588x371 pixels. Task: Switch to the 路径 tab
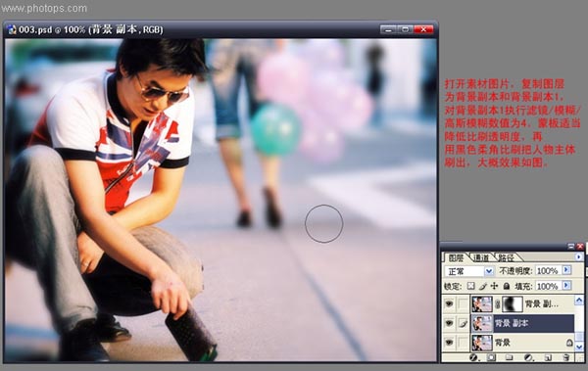(x=506, y=257)
